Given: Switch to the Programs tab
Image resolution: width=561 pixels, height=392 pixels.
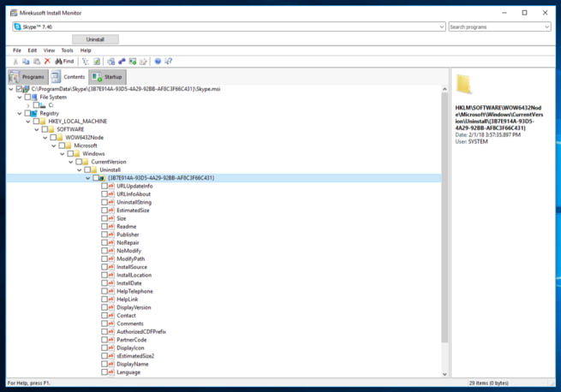Looking at the screenshot, I should point(28,77).
